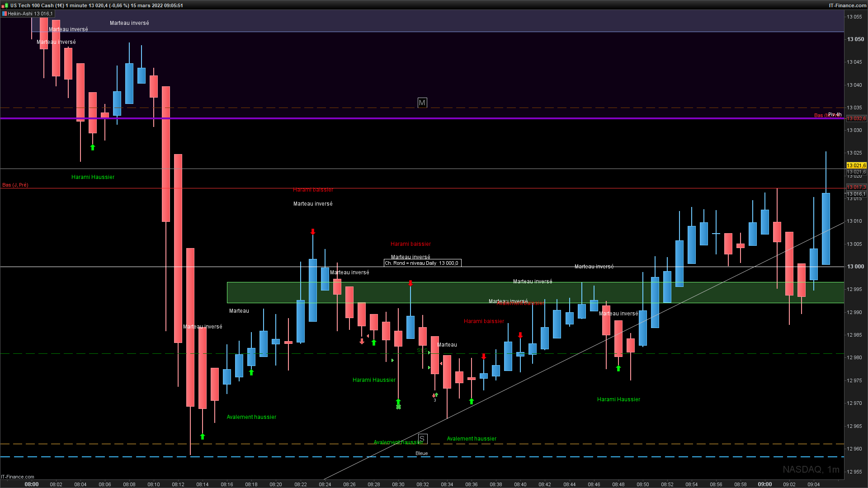Click the candlestick icon in title bar
Viewport: 868px width, 488px height.
[x=5, y=5]
